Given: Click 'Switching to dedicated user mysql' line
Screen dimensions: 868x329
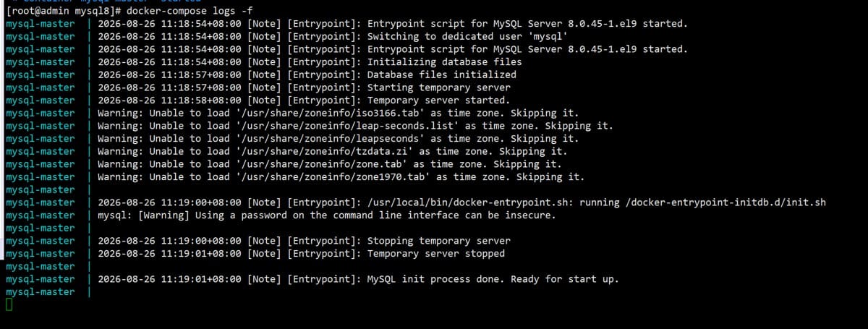Looking at the screenshot, I should pos(468,36).
